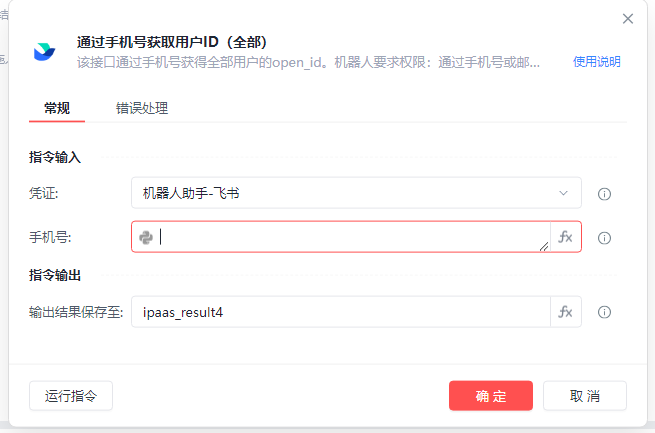This screenshot has width=655, height=433.
Task: Click the Feishu logo icon in header
Action: (x=45, y=52)
